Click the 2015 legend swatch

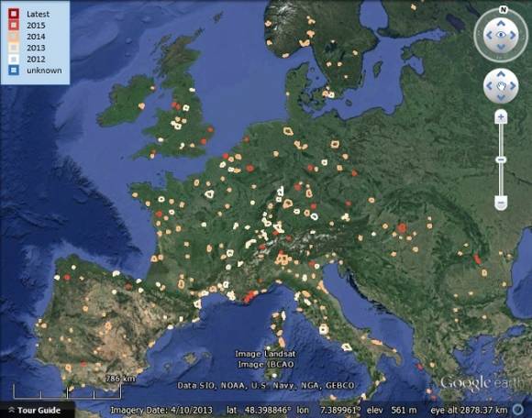point(14,25)
